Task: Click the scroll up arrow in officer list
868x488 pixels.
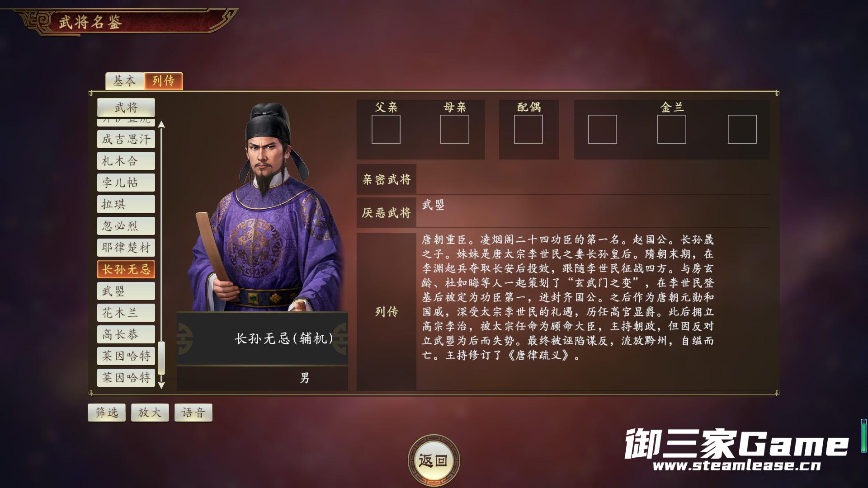Action: [161, 125]
